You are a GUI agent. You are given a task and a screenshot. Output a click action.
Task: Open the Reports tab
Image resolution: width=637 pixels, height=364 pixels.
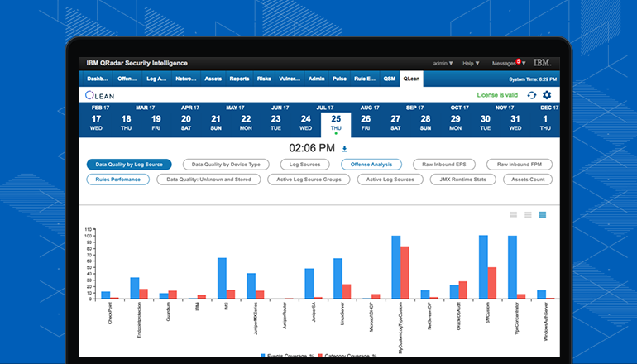click(x=239, y=79)
